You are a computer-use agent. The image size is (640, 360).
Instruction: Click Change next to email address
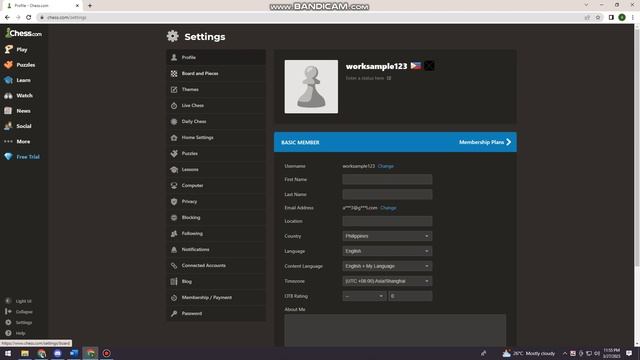click(x=388, y=208)
